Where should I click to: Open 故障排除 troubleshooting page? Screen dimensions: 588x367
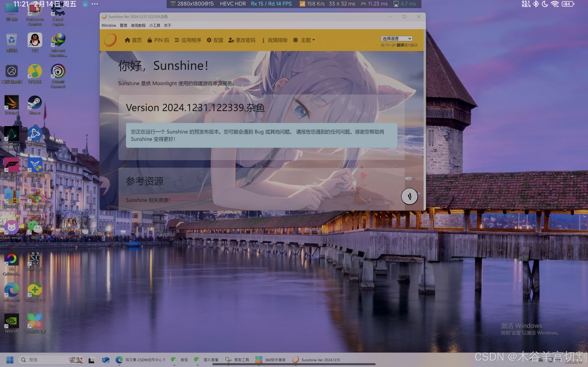tap(275, 40)
